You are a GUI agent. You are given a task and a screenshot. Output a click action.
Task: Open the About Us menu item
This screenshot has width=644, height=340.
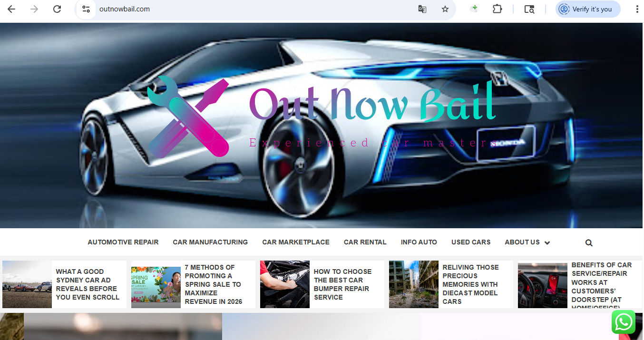coord(522,242)
